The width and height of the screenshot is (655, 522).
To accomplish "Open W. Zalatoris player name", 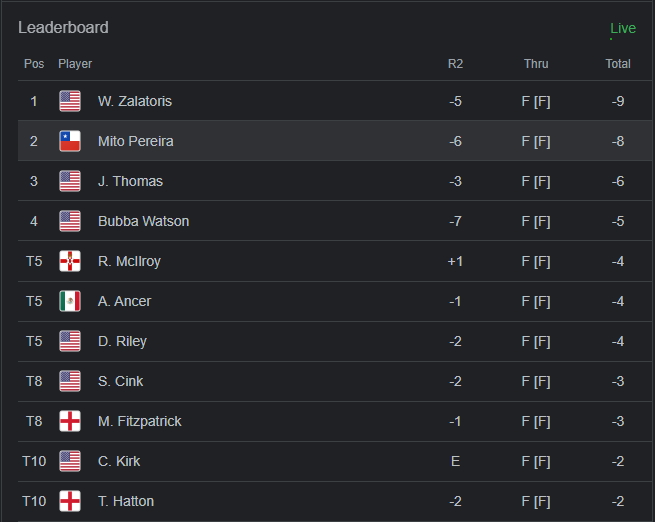I will click(135, 101).
